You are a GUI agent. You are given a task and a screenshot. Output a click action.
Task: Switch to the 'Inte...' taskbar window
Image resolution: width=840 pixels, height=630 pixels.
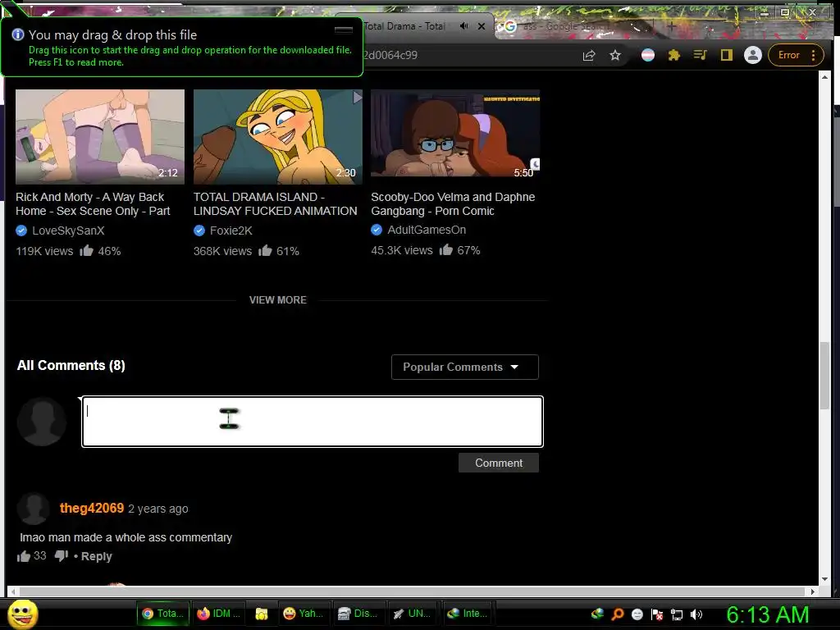[467, 614]
